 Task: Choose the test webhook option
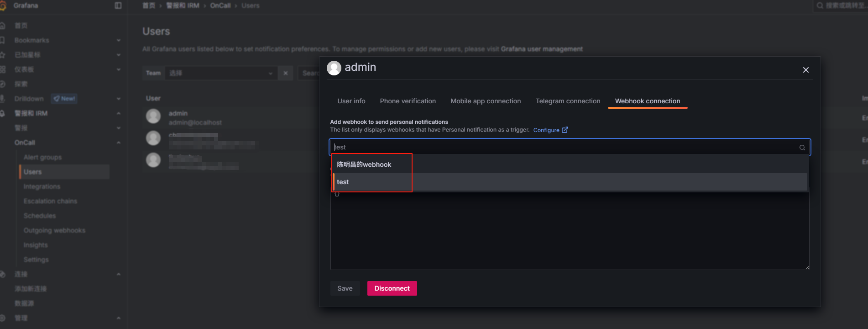click(x=570, y=182)
